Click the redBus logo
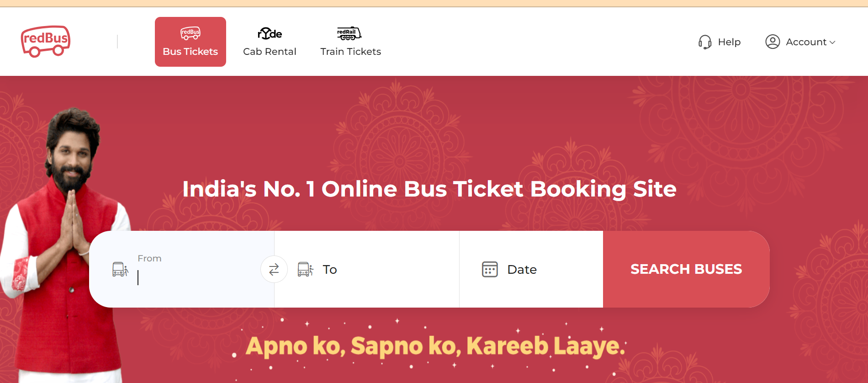This screenshot has height=383, width=868. (x=46, y=42)
